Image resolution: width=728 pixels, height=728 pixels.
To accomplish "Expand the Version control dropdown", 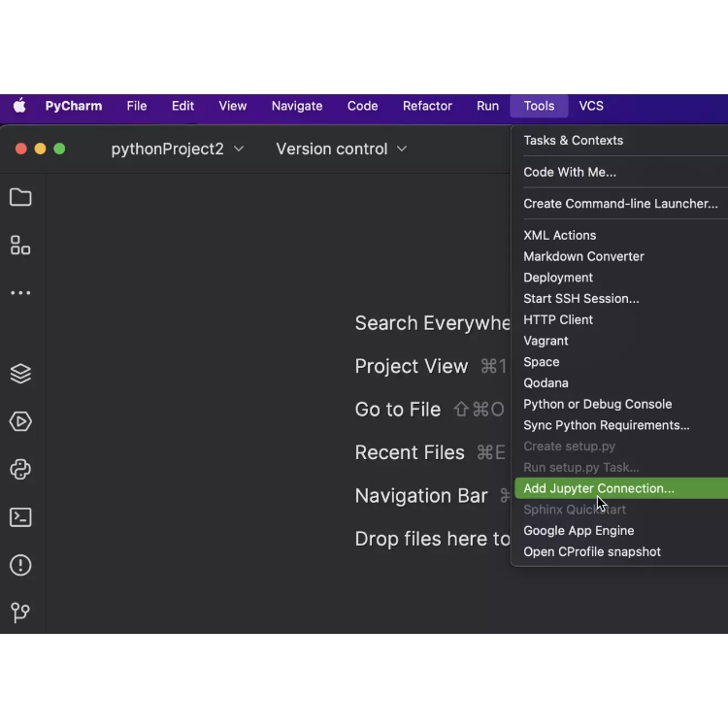I will (341, 149).
